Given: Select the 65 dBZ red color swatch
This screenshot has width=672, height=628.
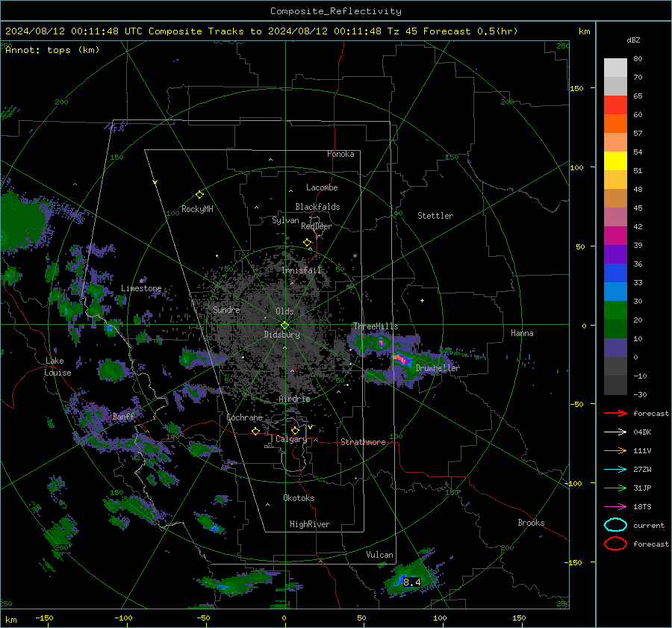Looking at the screenshot, I should coord(615,105).
